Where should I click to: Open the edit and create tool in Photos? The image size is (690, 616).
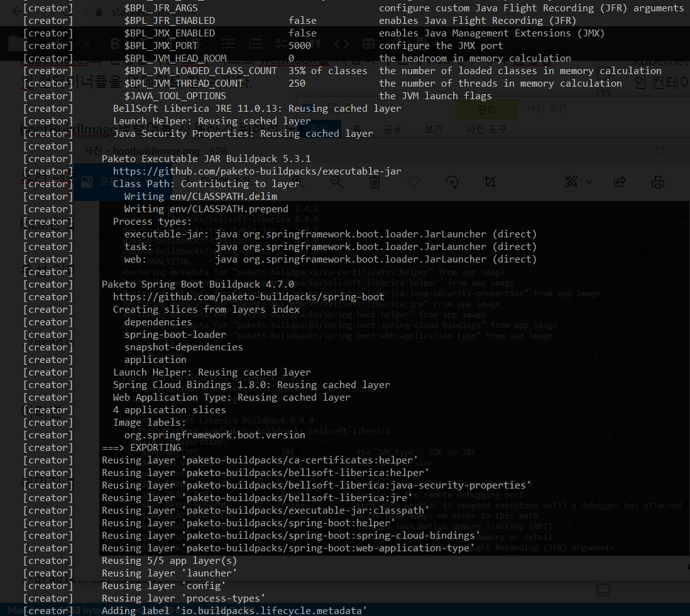(x=571, y=181)
